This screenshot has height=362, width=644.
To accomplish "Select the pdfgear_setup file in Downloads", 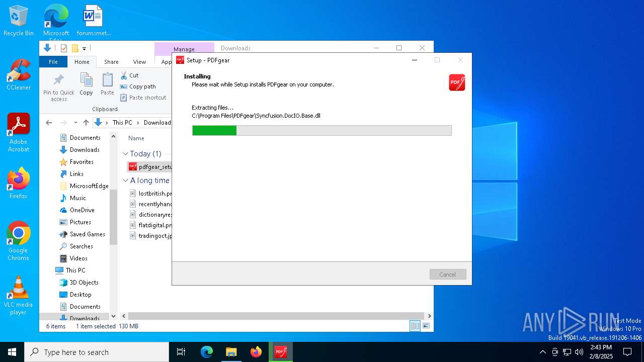I will (150, 167).
